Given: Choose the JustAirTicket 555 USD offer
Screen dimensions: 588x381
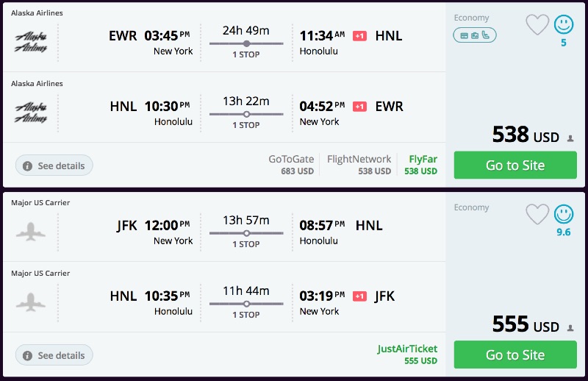Looking at the screenshot, I should click(x=407, y=355).
